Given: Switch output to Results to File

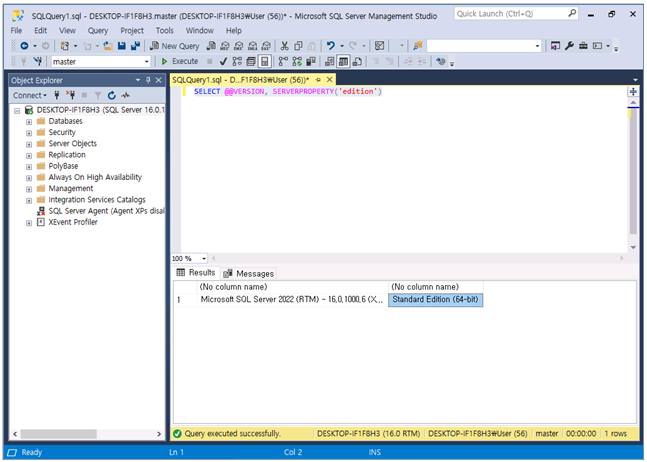Looking at the screenshot, I should [357, 61].
